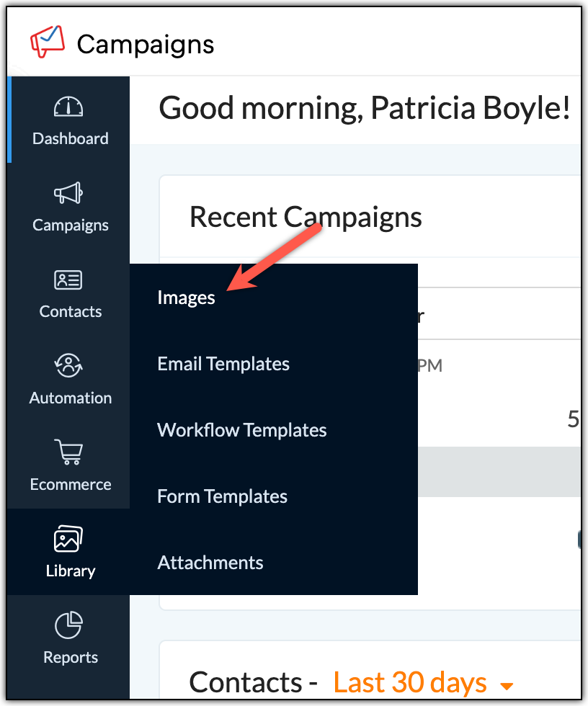Image resolution: width=588 pixels, height=706 pixels.
Task: Open the Dashboard gauge icon
Action: (69, 107)
